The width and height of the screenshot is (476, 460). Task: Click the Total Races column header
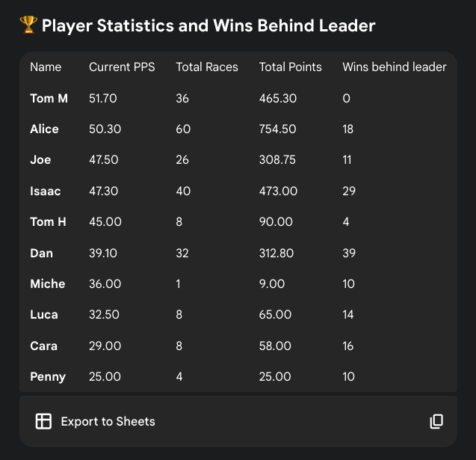point(207,67)
